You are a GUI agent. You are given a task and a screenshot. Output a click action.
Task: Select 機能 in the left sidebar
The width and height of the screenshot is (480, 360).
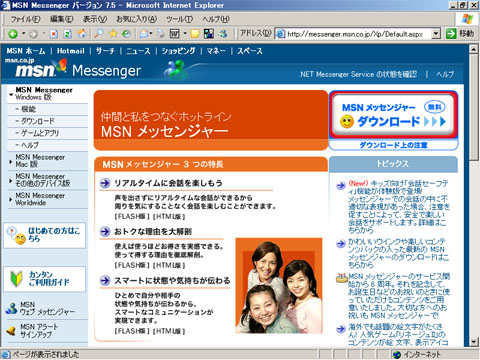coord(28,109)
